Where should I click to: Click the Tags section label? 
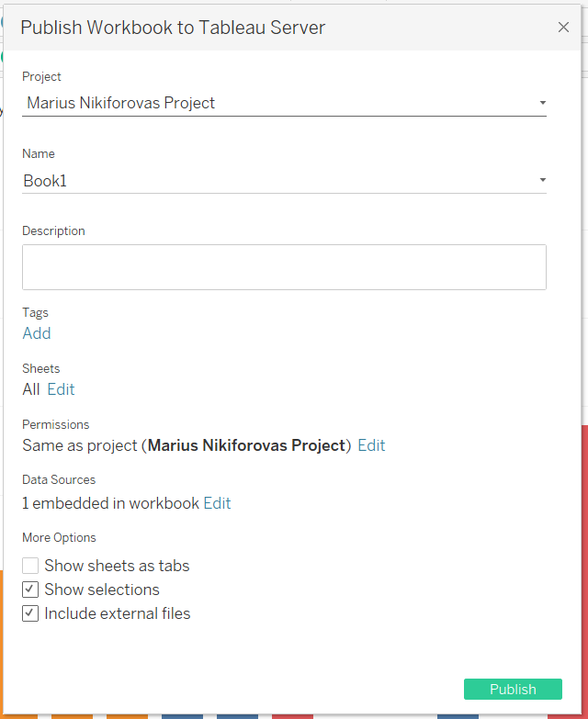[35, 313]
